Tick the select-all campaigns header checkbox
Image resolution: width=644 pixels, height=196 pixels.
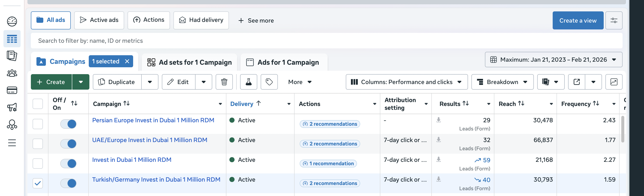[38, 104]
